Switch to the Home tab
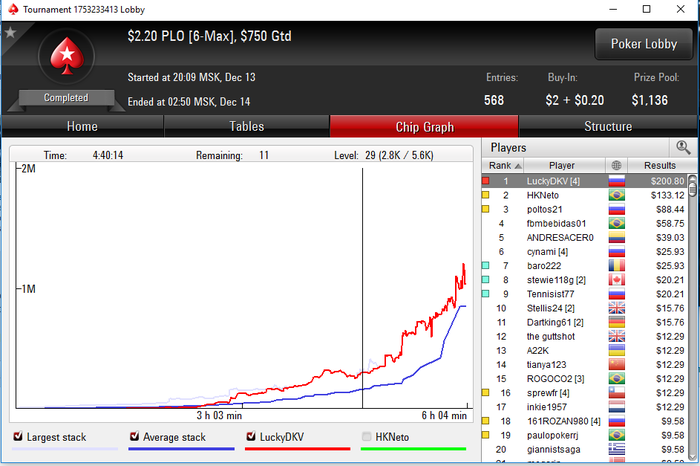Image resolution: width=700 pixels, height=466 pixels. coord(82,126)
